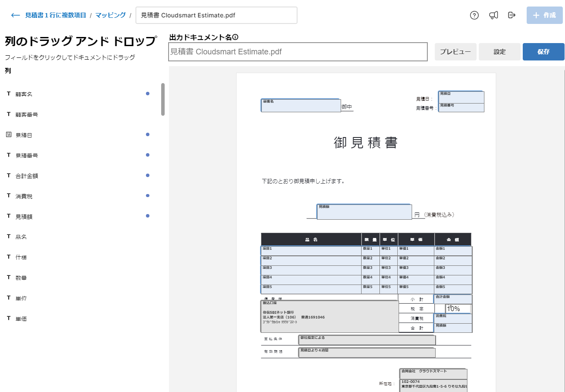565x392 pixels.
Task: Click the 出力ドキュメント名 input field
Action: 298,52
